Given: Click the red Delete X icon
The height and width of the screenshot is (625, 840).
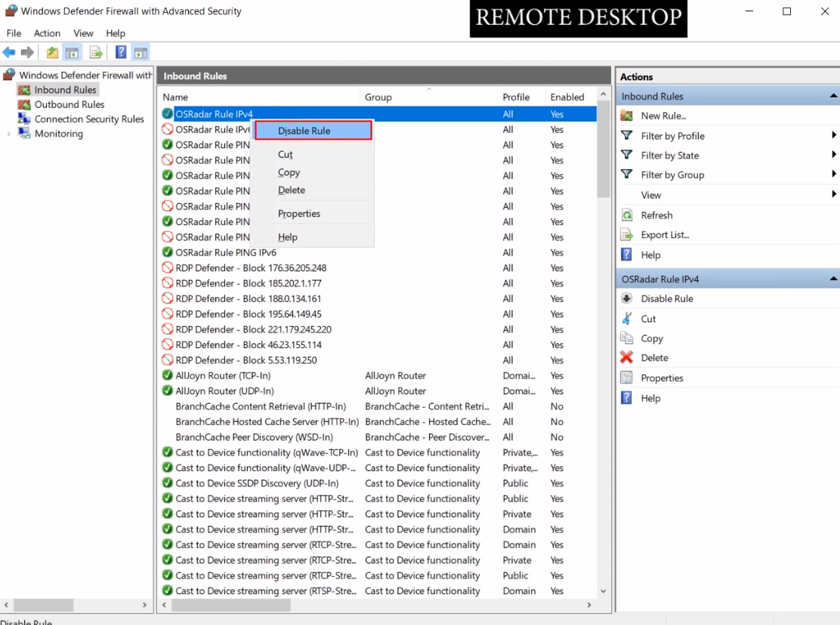Looking at the screenshot, I should pyautogui.click(x=626, y=358).
